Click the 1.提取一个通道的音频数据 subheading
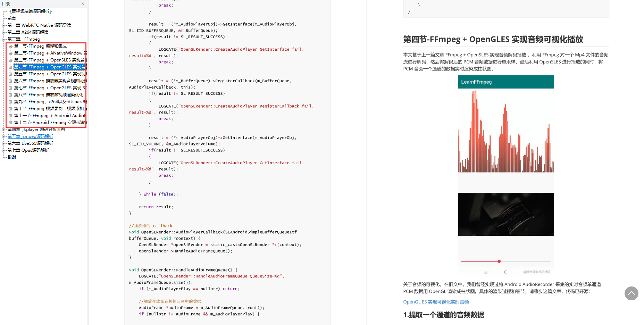Screen dimensions: 644x325 (443, 315)
